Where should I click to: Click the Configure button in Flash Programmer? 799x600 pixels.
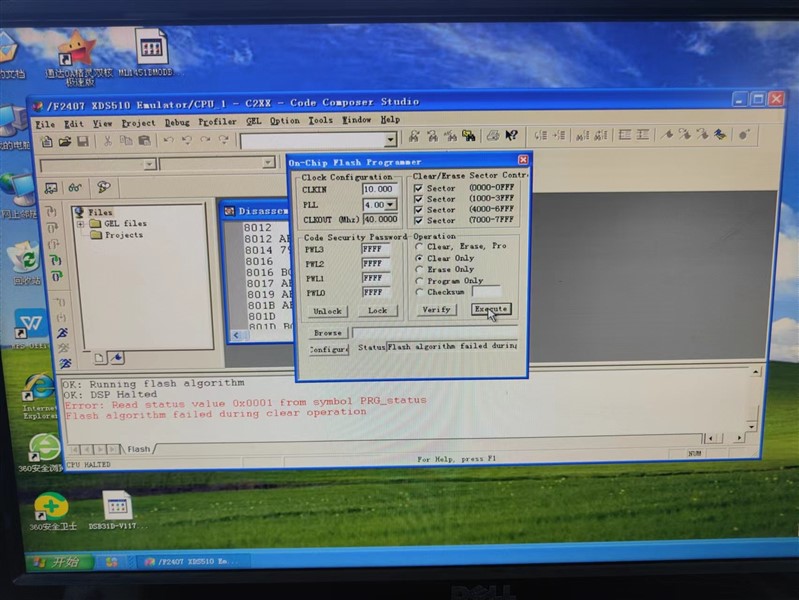click(329, 350)
